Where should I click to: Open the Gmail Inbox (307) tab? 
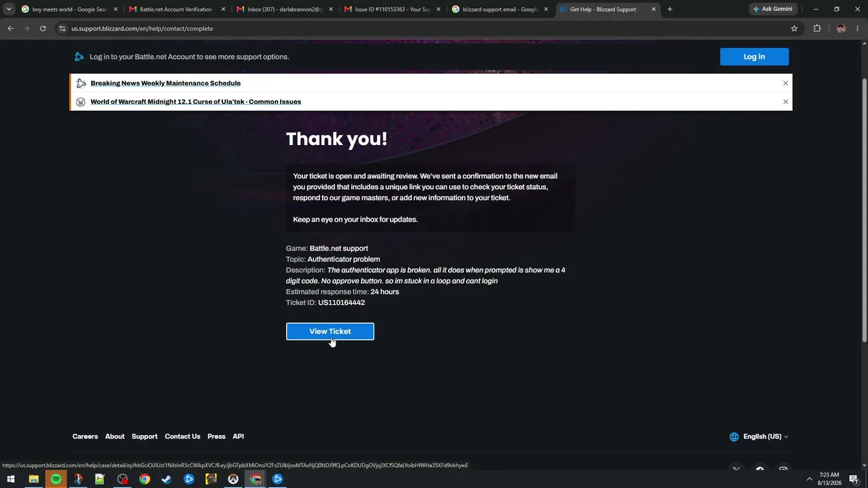pyautogui.click(x=285, y=9)
